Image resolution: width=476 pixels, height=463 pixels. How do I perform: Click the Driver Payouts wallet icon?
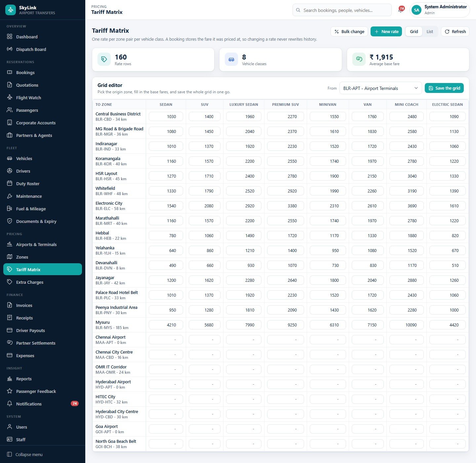point(10,330)
